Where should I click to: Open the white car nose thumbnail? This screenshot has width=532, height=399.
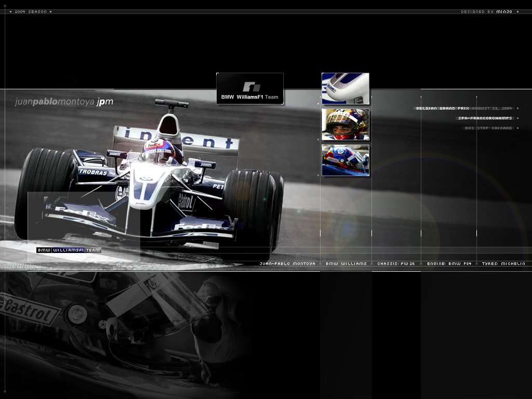[x=345, y=88]
